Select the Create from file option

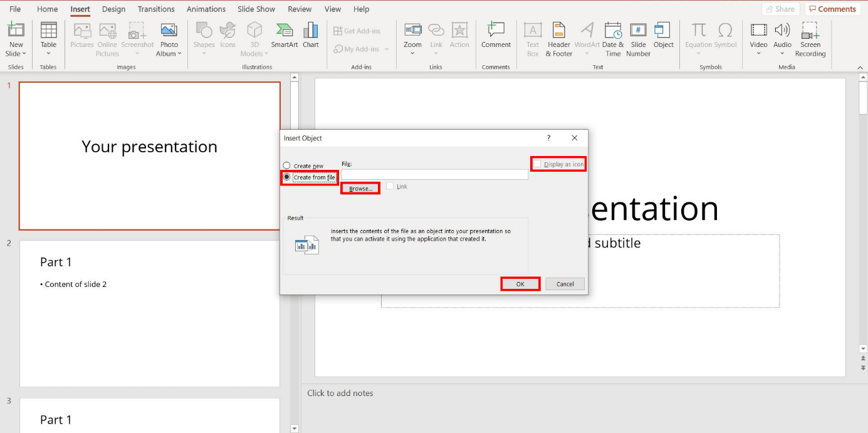[287, 177]
